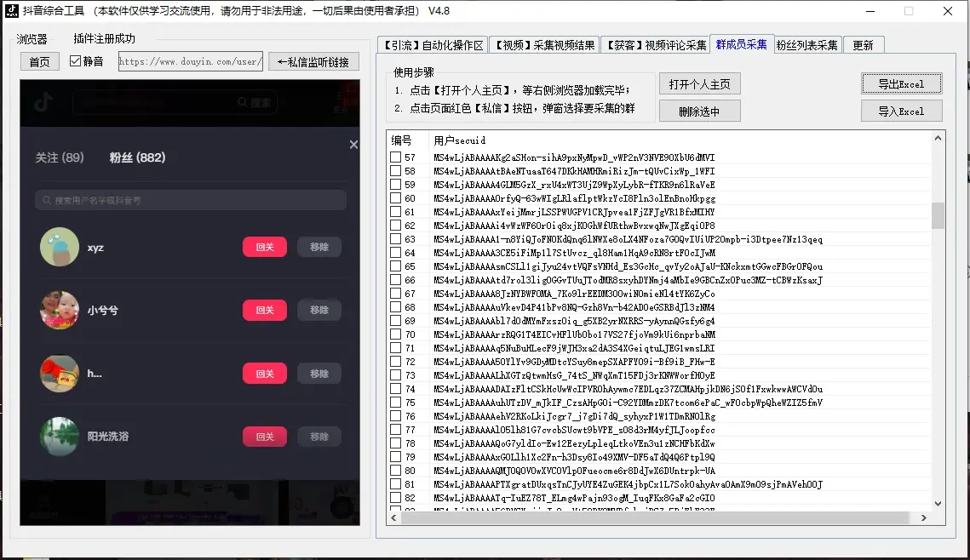This screenshot has width=970, height=560.
Task: Open avatar of user 小兮兮
Action: pyautogui.click(x=60, y=310)
